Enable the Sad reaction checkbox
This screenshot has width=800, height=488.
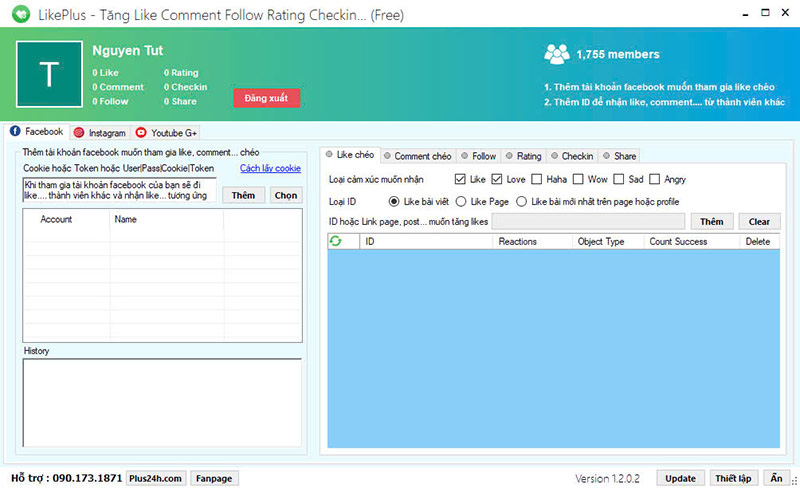[x=619, y=179]
